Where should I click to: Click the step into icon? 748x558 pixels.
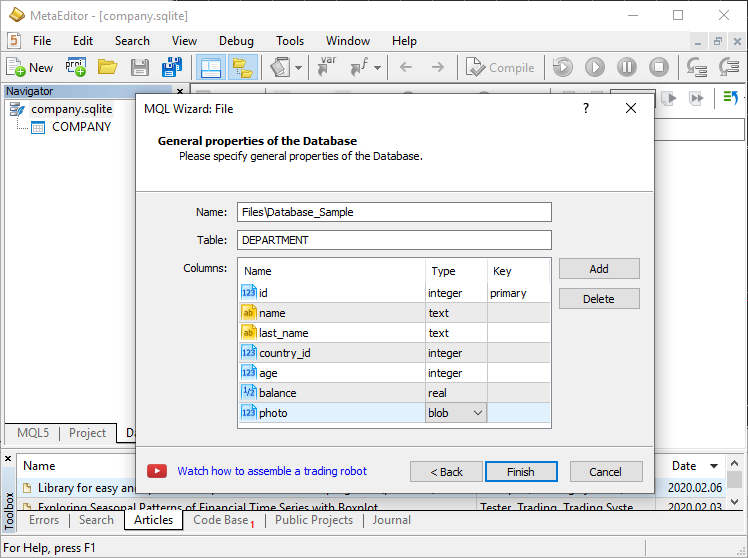point(696,67)
